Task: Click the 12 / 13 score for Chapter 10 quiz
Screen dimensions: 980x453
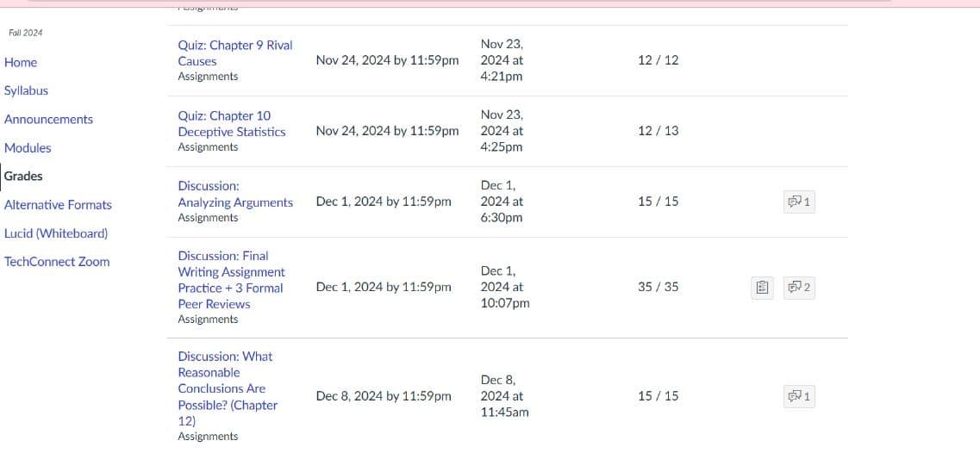Action: (659, 131)
